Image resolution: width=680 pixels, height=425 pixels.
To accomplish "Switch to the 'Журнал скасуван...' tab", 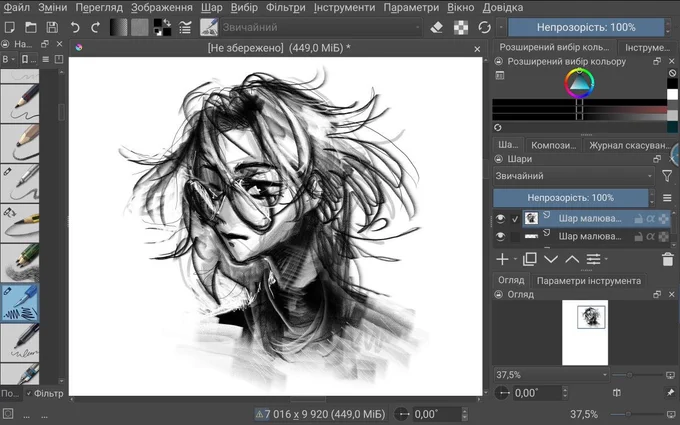I will tap(630, 145).
